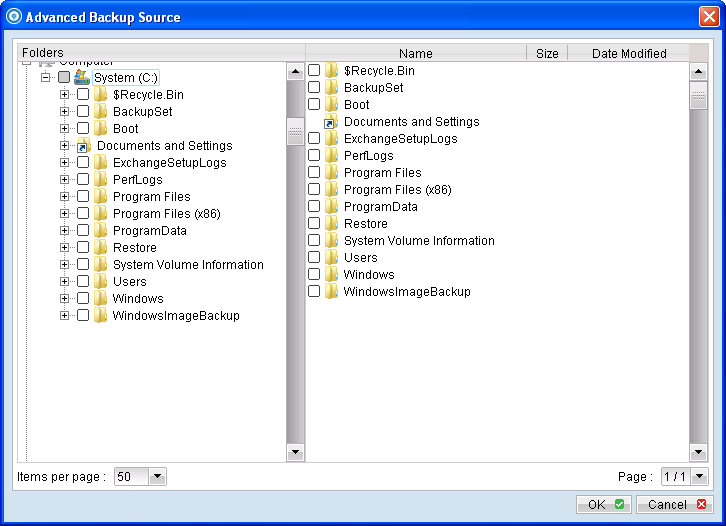Click Documents and Settings shortcut icon in tree
Image resolution: width=726 pixels, height=526 pixels.
(x=84, y=145)
